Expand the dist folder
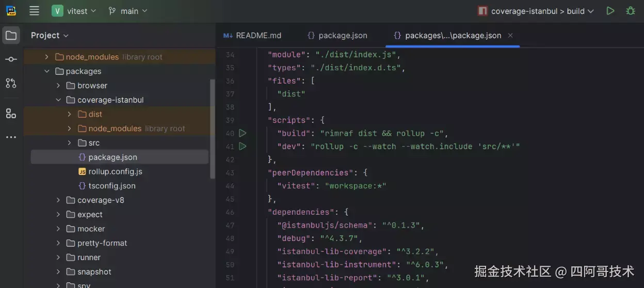 point(69,114)
